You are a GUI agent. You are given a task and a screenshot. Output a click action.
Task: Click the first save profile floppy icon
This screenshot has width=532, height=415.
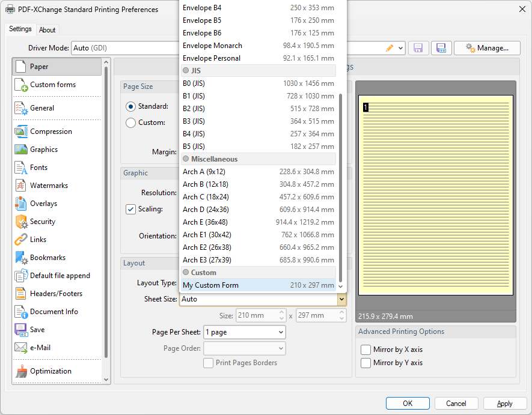click(x=418, y=48)
